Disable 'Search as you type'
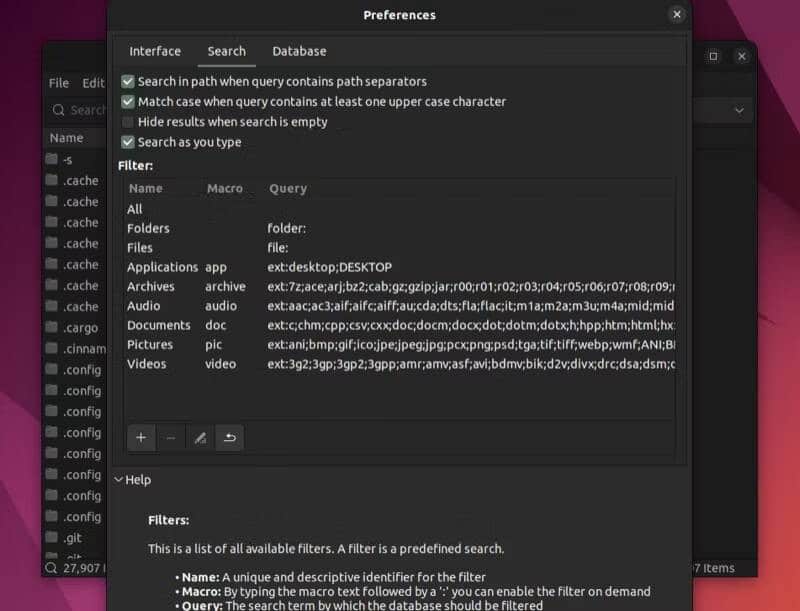800x611 pixels. (x=128, y=142)
